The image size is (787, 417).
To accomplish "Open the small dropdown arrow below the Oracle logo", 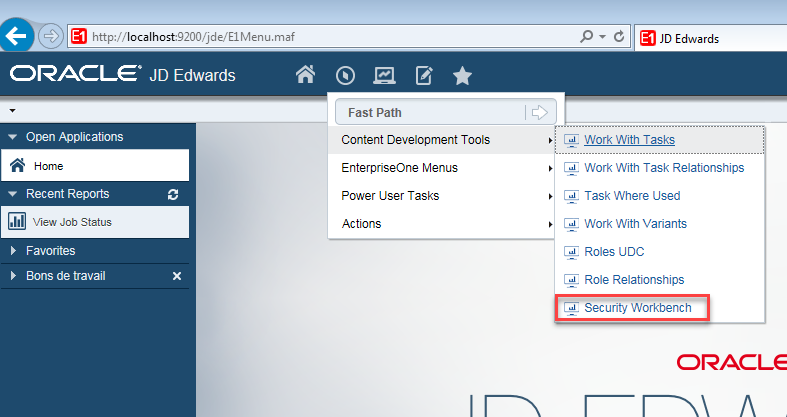I will (x=13, y=110).
